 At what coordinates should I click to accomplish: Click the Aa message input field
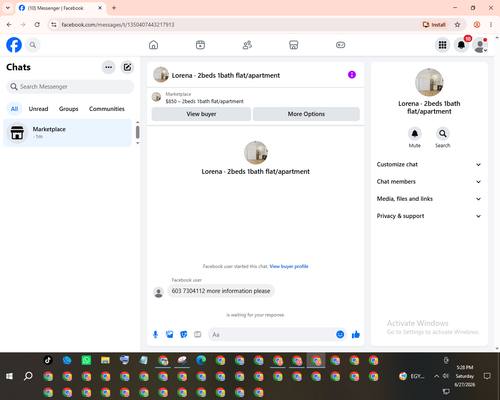pyautogui.click(x=272, y=334)
